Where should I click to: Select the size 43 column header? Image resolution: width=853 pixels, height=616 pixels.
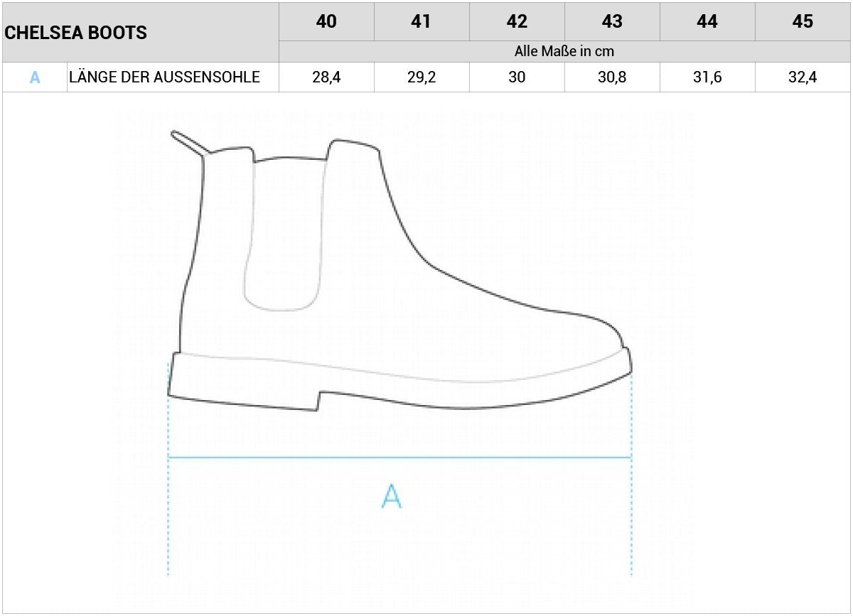point(612,21)
